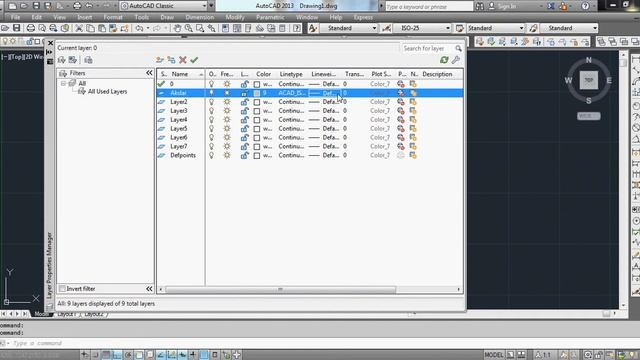Open New Group Filter icon
The width and height of the screenshot is (640, 360).
point(73,60)
